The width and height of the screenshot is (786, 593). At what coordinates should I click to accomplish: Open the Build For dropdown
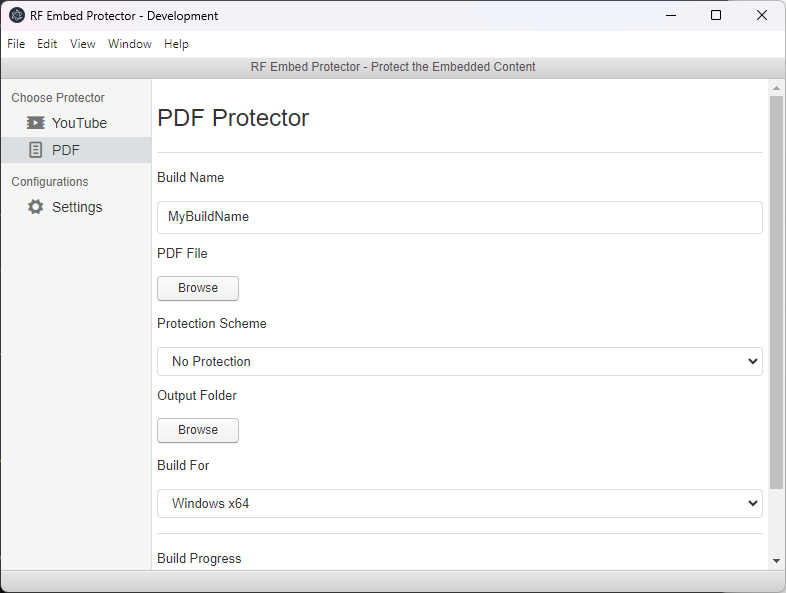[x=460, y=503]
